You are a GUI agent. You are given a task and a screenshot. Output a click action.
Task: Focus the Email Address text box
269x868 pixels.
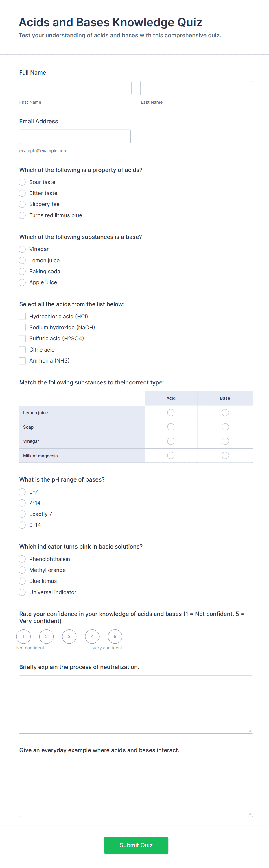pos(75,137)
